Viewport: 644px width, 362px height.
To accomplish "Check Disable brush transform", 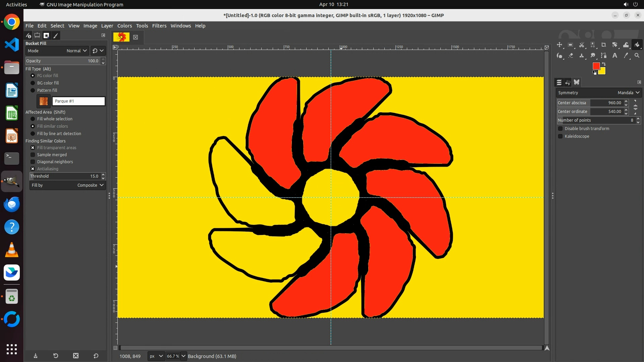I will click(560, 129).
